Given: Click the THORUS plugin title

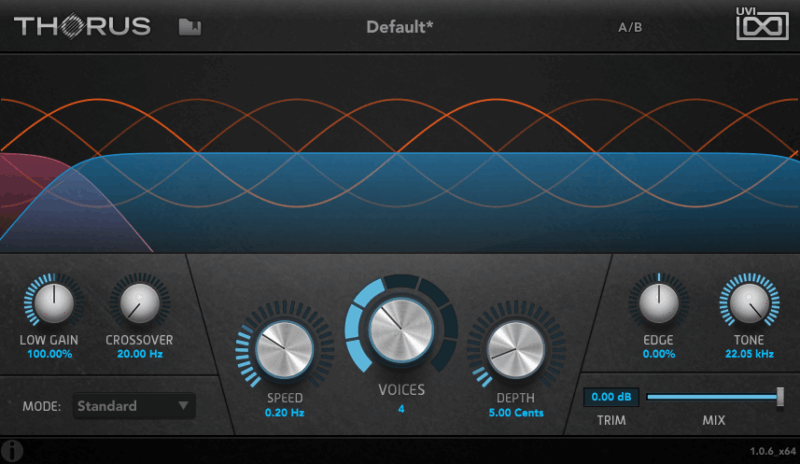Looking at the screenshot, I should [x=82, y=26].
